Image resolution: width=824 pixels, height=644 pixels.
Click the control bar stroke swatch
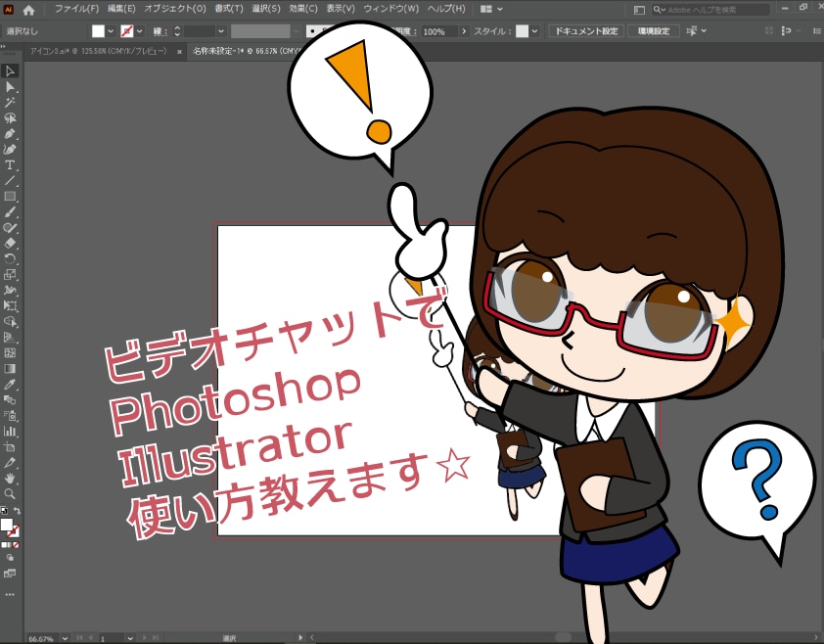[126, 31]
